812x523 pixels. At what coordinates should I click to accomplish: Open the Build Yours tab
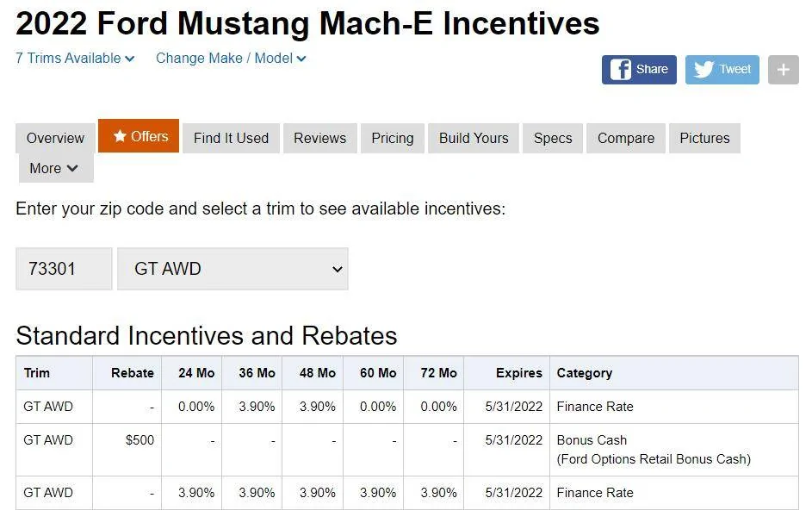coord(474,138)
